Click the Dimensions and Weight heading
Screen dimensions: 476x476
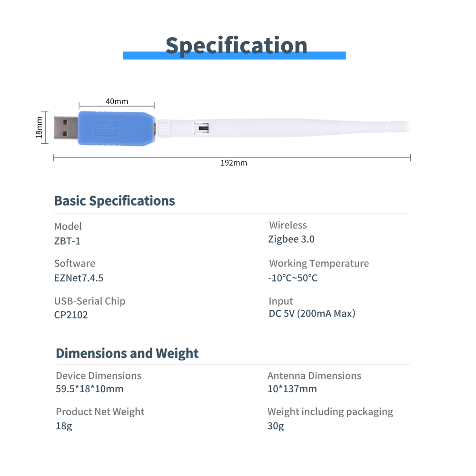[x=127, y=353]
